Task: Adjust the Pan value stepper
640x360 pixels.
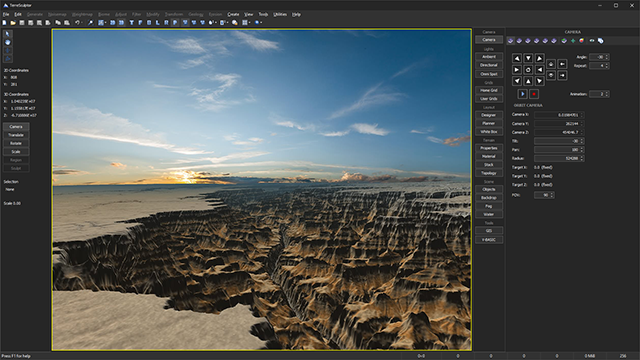Action: (582, 150)
